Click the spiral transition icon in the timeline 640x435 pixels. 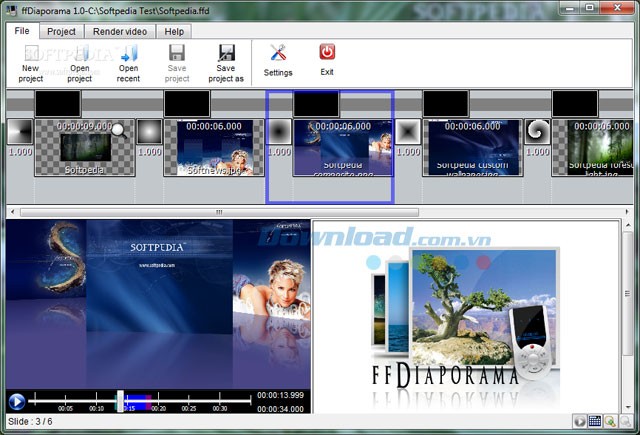tap(537, 132)
